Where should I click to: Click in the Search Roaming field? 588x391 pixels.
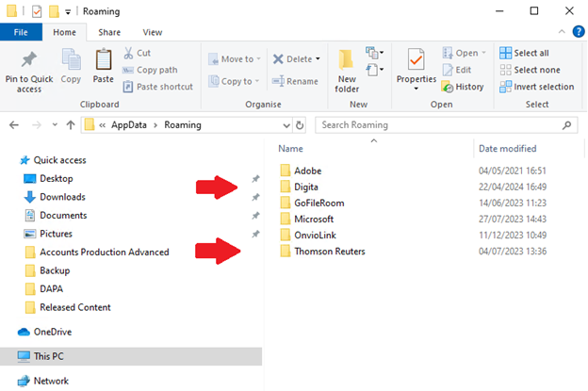click(443, 124)
